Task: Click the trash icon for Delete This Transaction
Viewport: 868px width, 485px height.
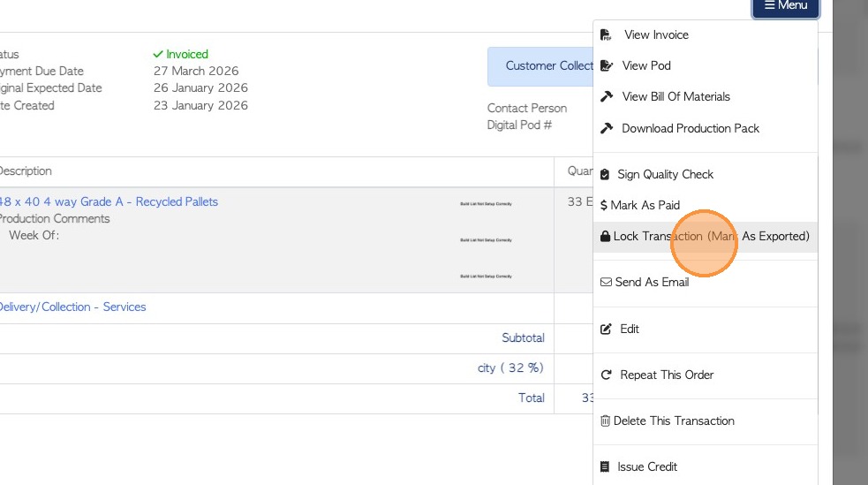Action: tap(605, 421)
